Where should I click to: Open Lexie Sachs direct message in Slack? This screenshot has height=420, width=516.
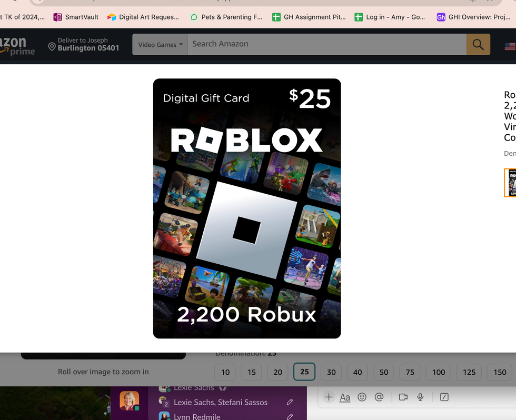194,388
